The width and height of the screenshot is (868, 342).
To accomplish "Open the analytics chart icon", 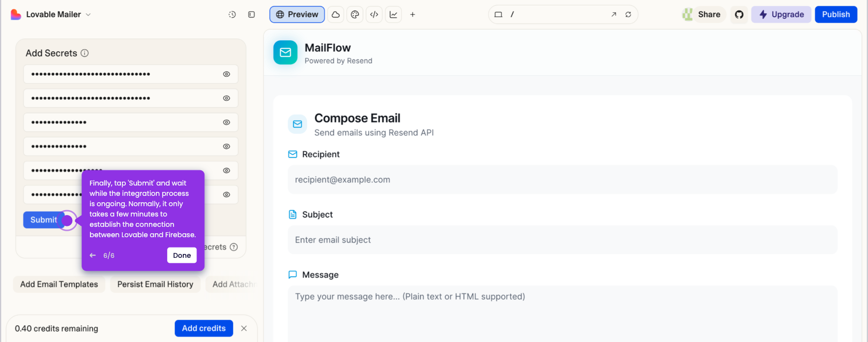I will click(x=394, y=15).
